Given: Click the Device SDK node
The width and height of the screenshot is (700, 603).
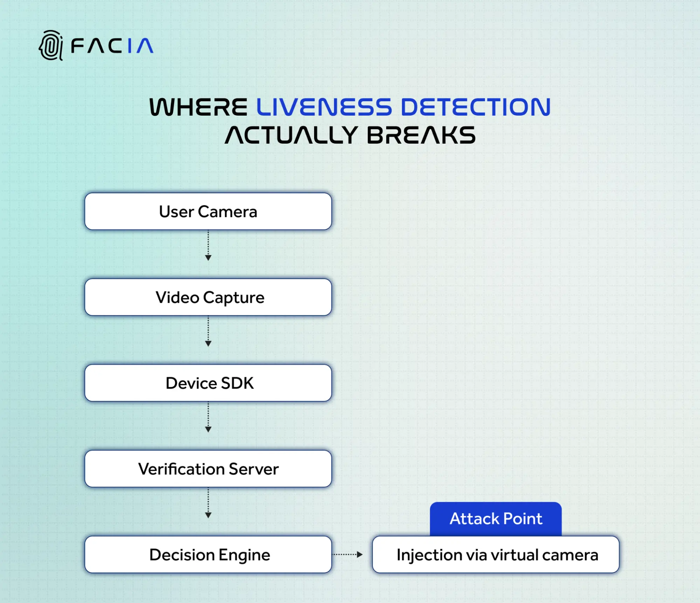Looking at the screenshot, I should (x=208, y=383).
